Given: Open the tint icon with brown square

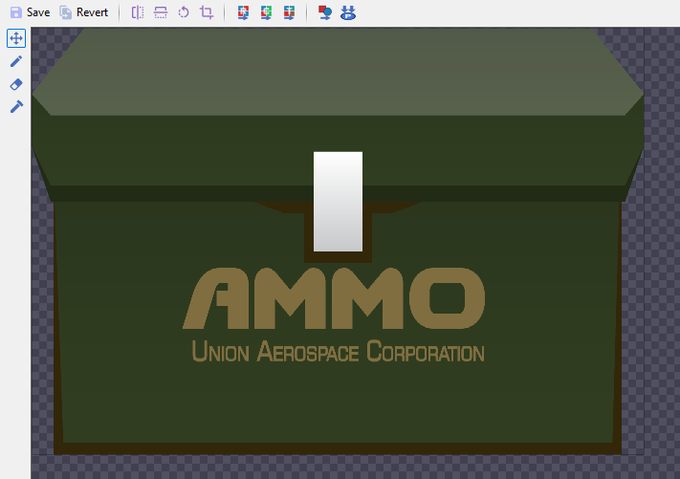Looking at the screenshot, I should tap(289, 13).
